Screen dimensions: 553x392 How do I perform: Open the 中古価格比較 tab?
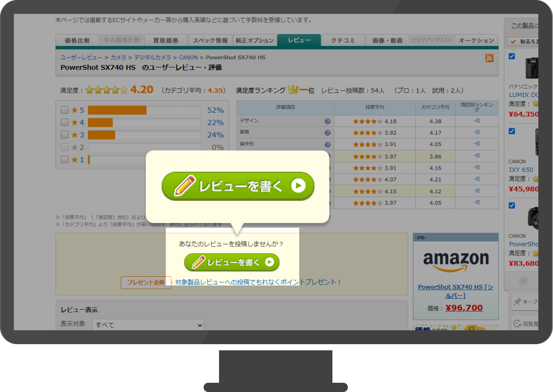tap(121, 40)
